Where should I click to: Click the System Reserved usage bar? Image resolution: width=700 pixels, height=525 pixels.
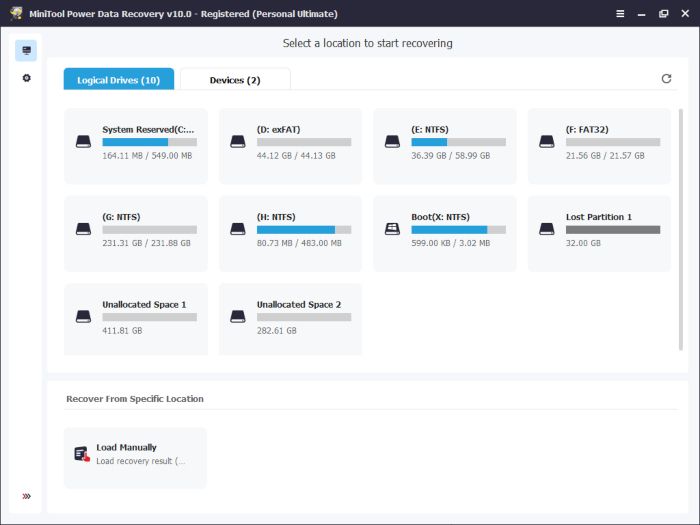coord(150,142)
